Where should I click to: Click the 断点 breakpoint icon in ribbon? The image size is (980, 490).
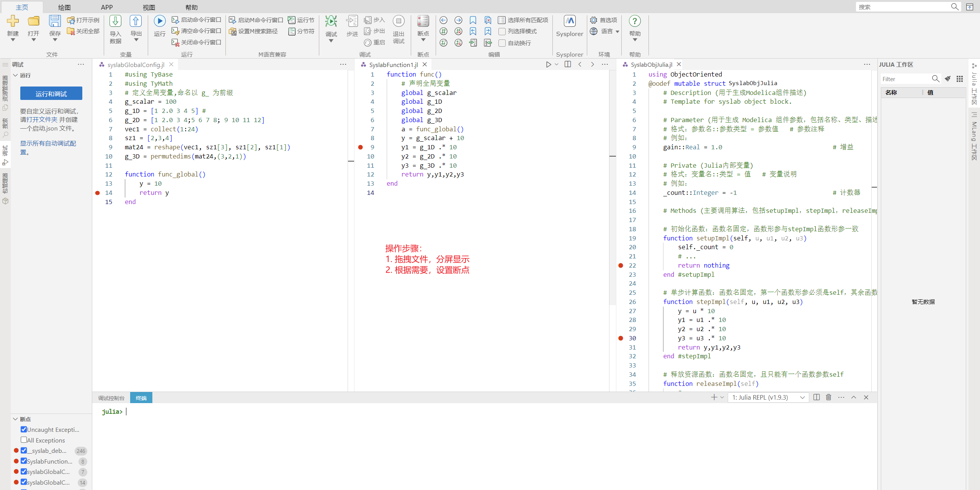click(x=423, y=21)
